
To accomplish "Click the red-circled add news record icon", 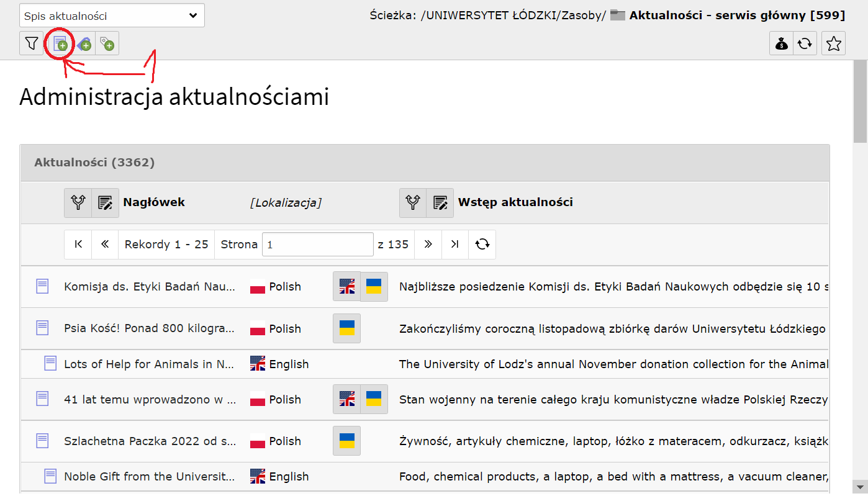I will tap(60, 43).
